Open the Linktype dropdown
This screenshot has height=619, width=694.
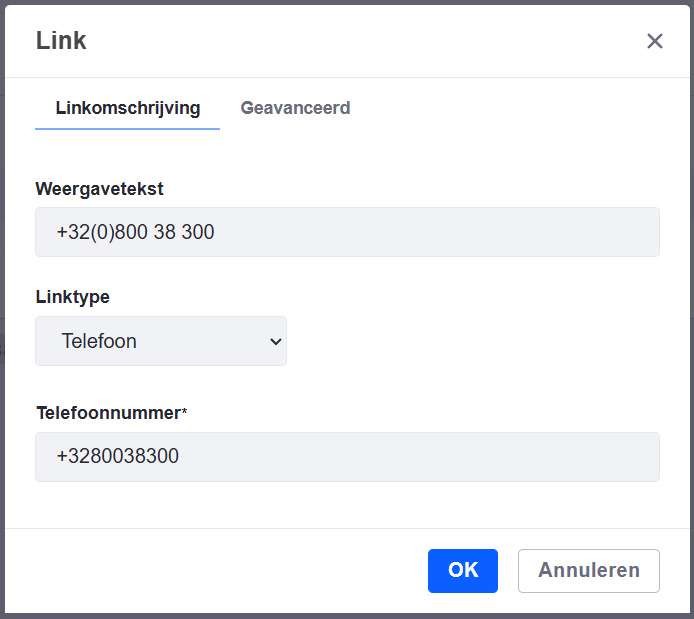(x=161, y=341)
